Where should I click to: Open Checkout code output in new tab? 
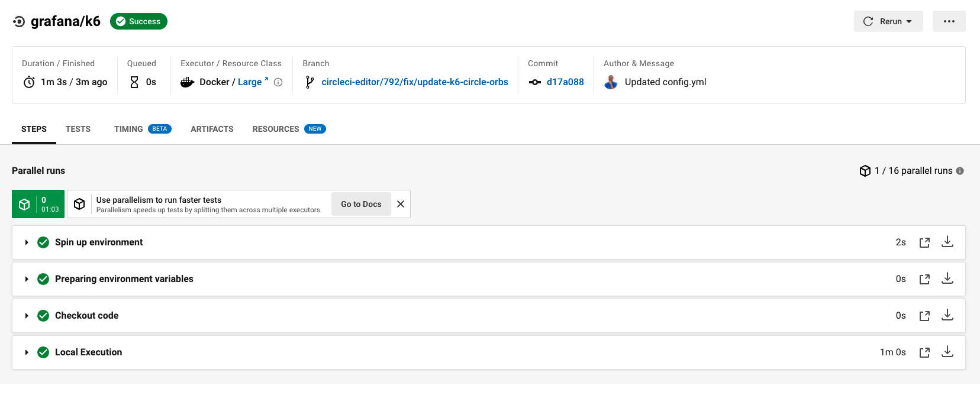pyautogui.click(x=924, y=316)
